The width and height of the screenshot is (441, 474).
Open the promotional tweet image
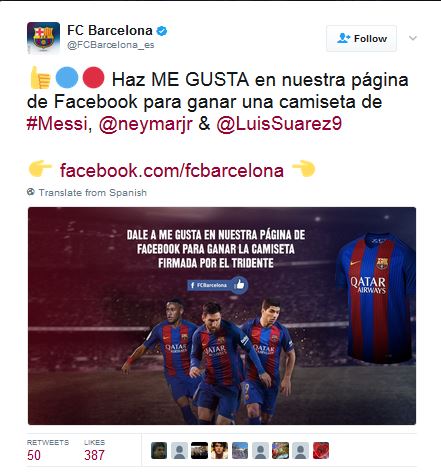point(222,316)
